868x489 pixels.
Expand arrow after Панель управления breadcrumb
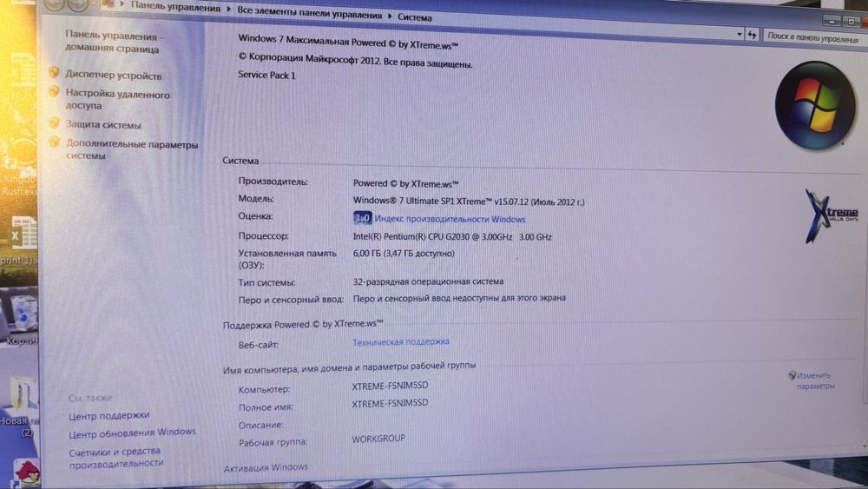point(228,10)
